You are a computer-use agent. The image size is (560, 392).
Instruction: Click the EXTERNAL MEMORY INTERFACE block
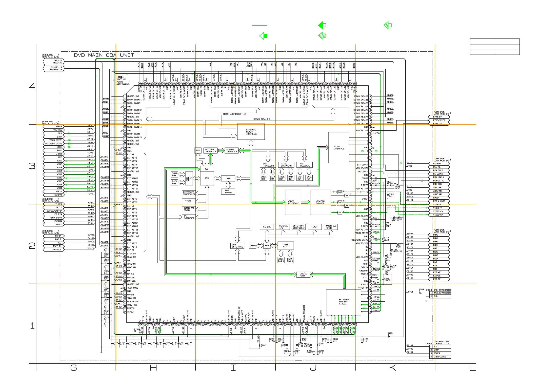[251, 132]
